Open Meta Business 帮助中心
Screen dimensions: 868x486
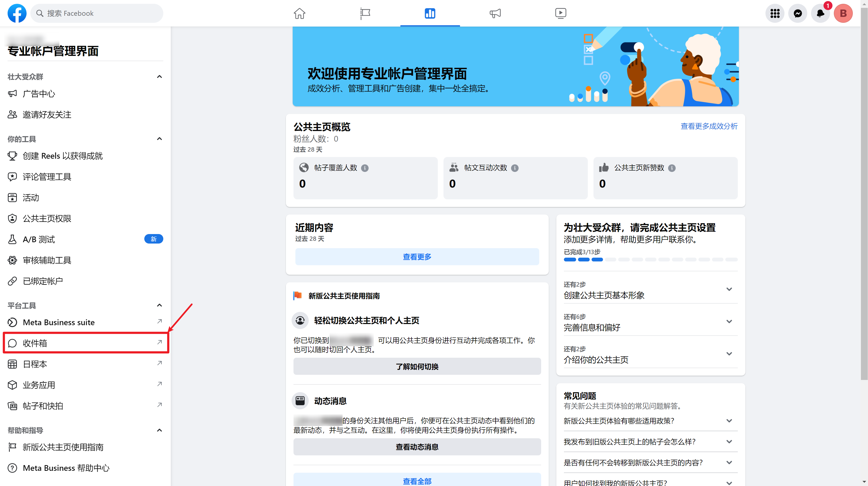[x=85, y=468]
